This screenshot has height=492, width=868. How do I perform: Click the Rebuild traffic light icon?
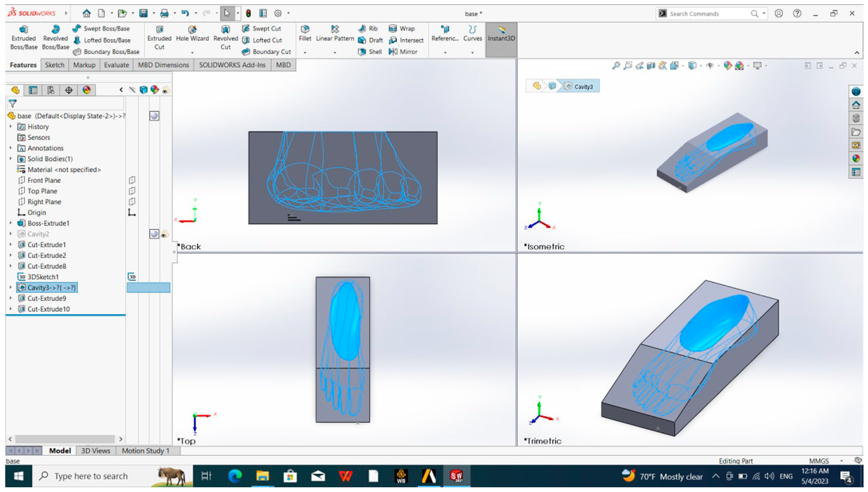[248, 13]
